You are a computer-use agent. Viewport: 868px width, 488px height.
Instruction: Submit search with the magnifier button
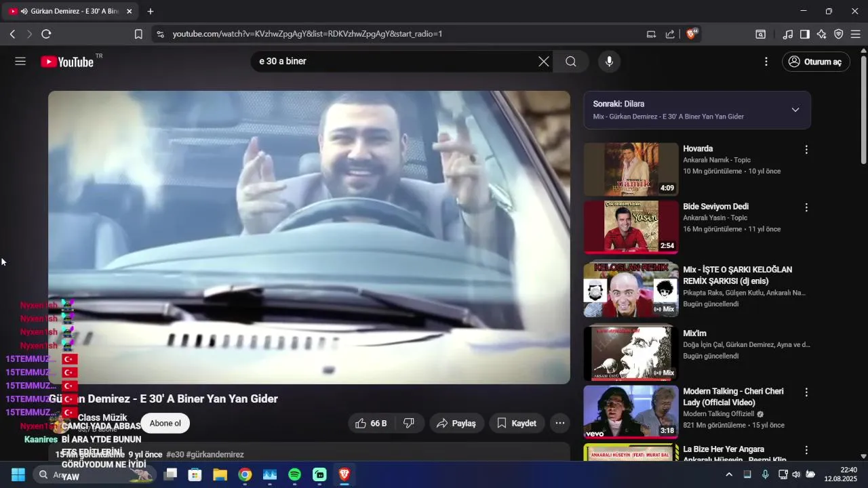pos(571,62)
